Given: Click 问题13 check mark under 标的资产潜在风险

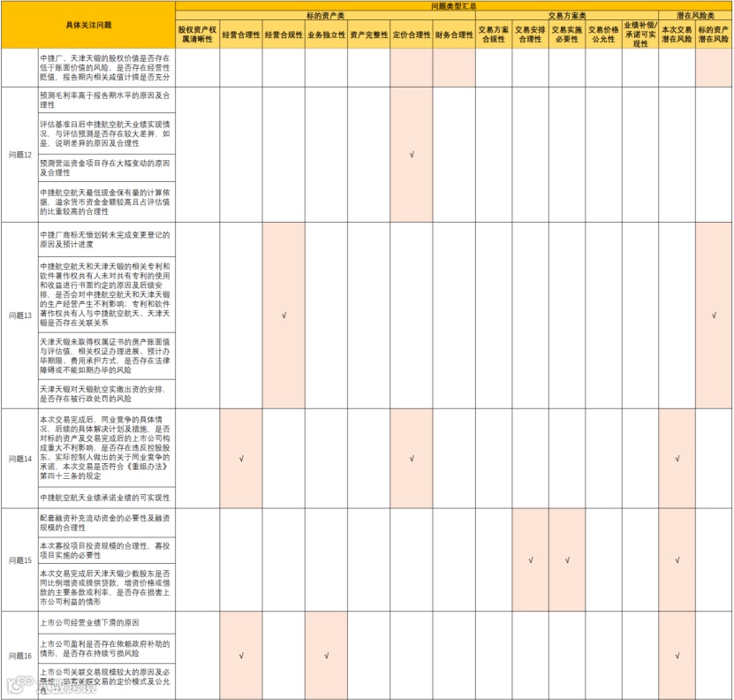Looking at the screenshot, I should tap(714, 316).
